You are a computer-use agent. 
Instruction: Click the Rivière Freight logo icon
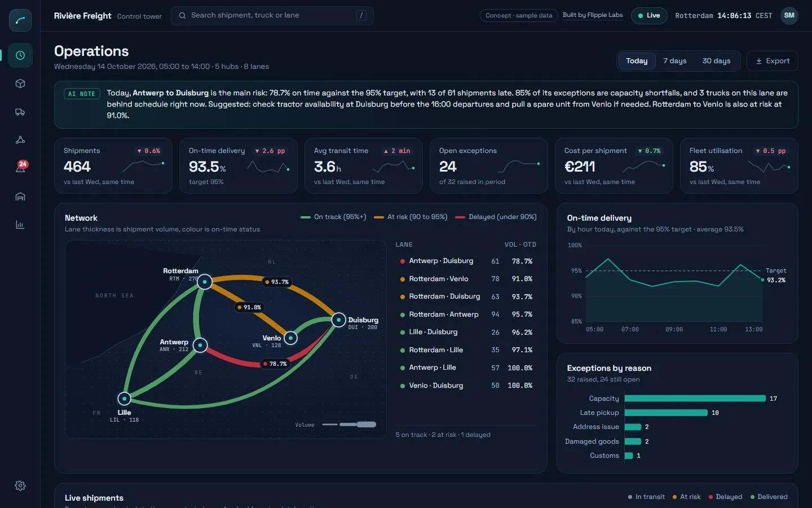click(x=20, y=20)
